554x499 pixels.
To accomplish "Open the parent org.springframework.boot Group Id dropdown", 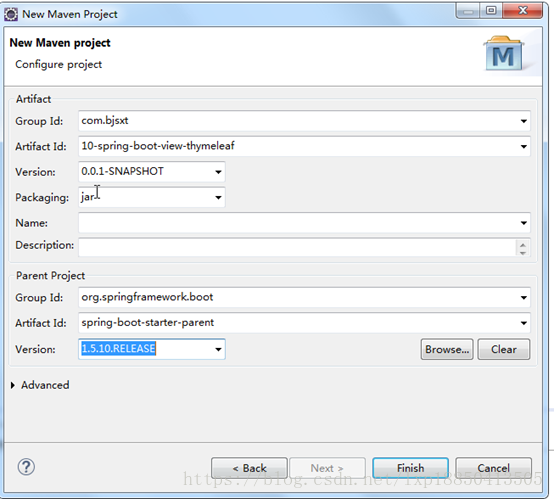I will coord(524,298).
